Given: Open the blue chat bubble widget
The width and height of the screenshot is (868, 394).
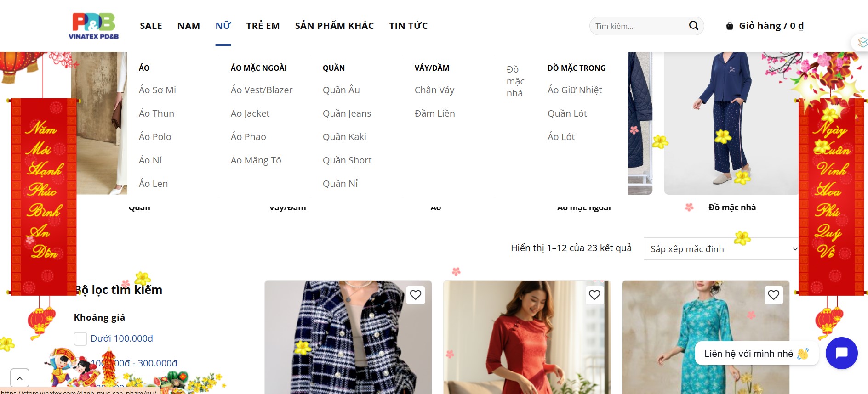Looking at the screenshot, I should coord(841,353).
